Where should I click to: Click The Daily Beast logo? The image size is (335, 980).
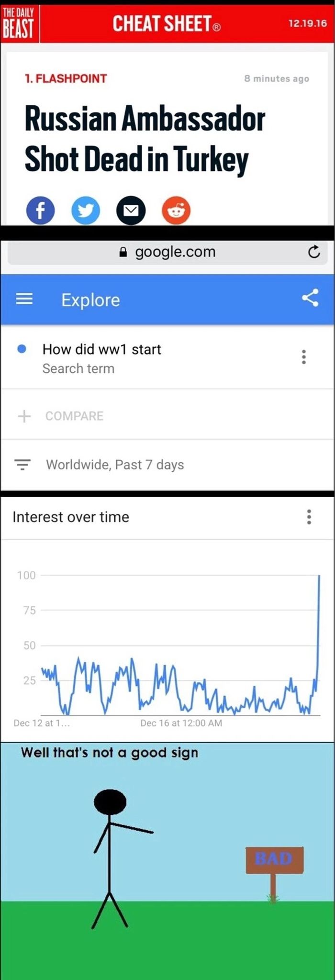(19, 23)
